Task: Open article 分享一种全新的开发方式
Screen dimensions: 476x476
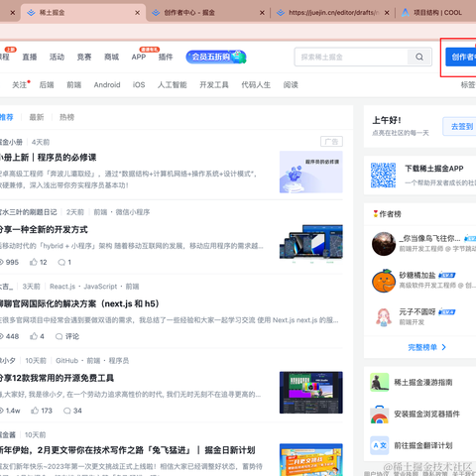Action: (x=44, y=229)
